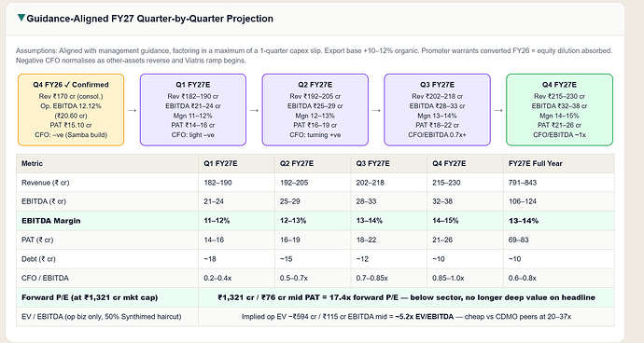
Task: Click the CFO / EBITDA row label
Action: point(45,278)
